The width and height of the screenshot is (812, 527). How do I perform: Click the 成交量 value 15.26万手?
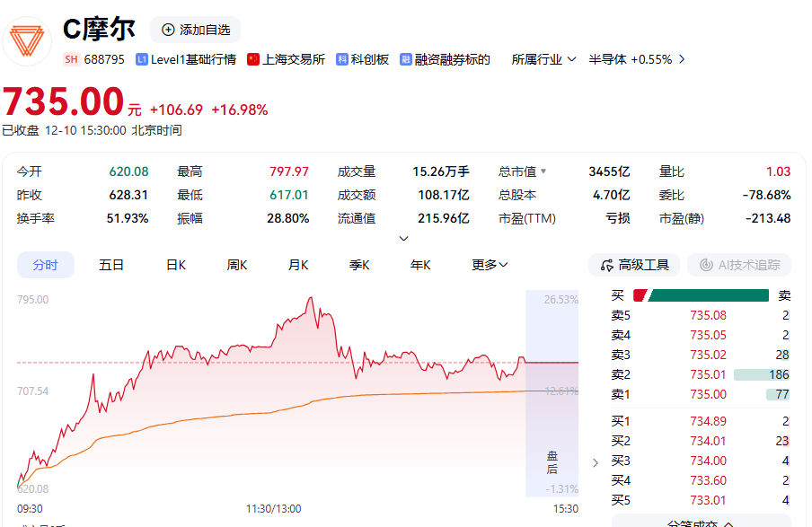pyautogui.click(x=441, y=171)
